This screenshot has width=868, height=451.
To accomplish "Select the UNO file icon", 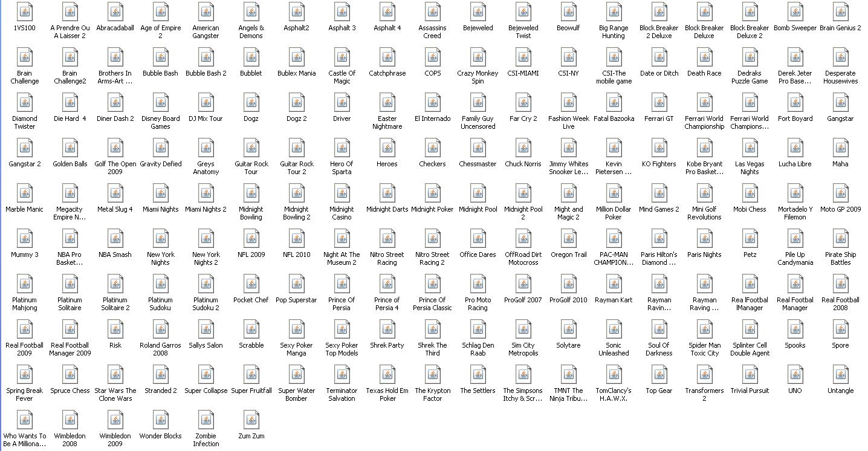I will [795, 375].
